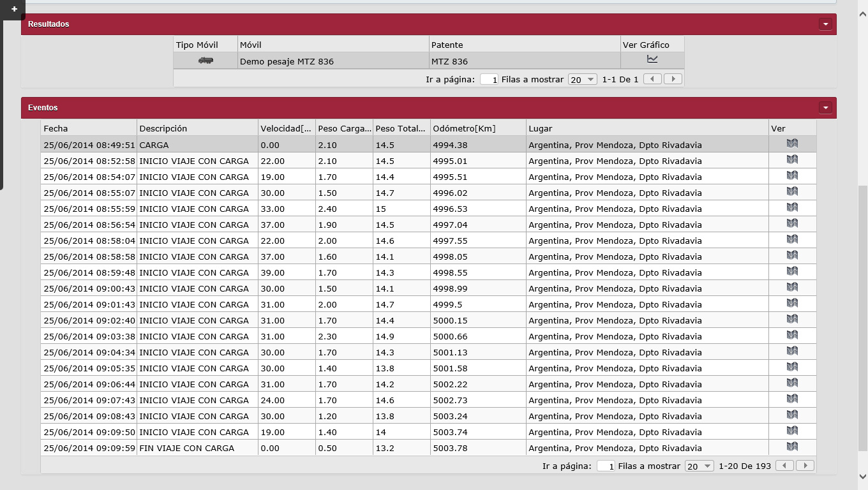The width and height of the screenshot is (868, 490).
Task: Go to previous page in Resultados pager
Action: click(652, 79)
